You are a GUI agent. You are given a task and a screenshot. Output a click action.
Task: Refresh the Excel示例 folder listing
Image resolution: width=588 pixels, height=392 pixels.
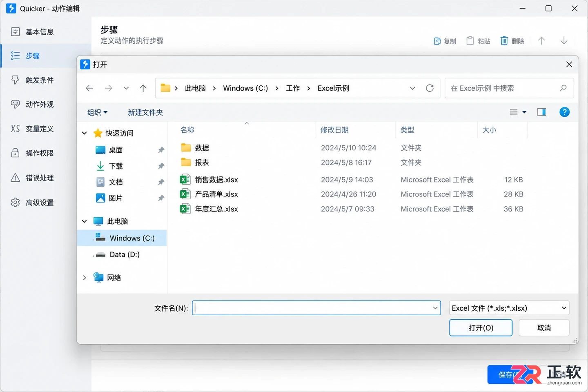[430, 88]
